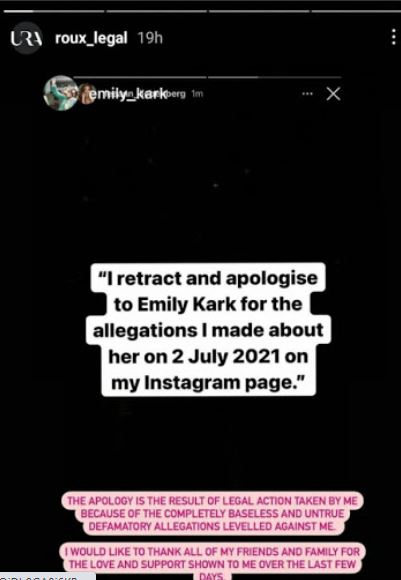Viewport: 401px width, 580px height.
Task: Open the embedded story ellipsis menu
Action: 307,94
